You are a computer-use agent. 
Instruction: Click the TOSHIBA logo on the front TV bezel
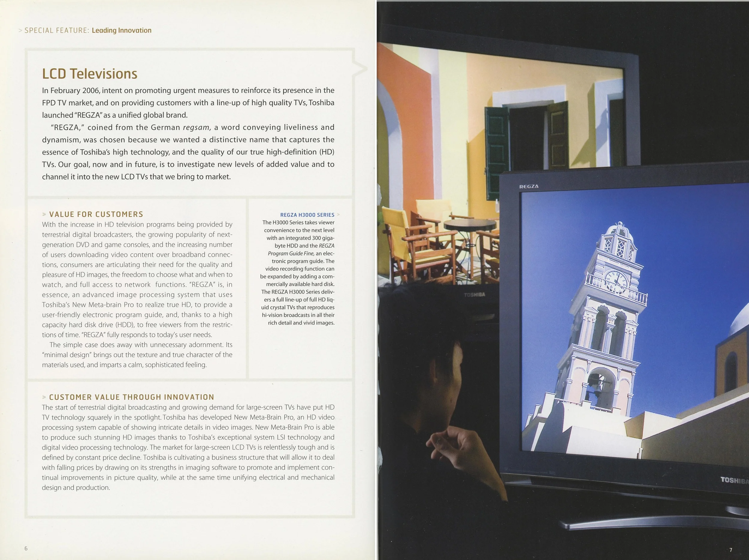(735, 480)
